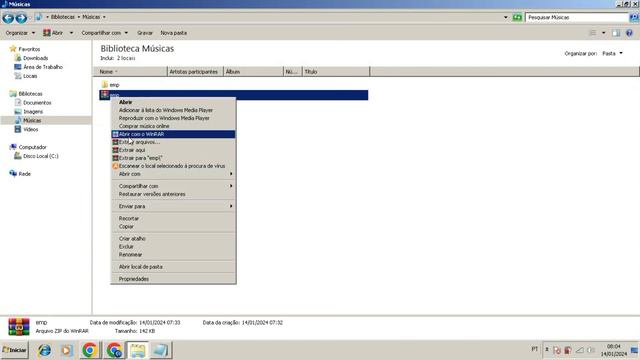Viewport: 640px width, 360px height.
Task: Click Gravar in the toolbar
Action: (x=145, y=33)
